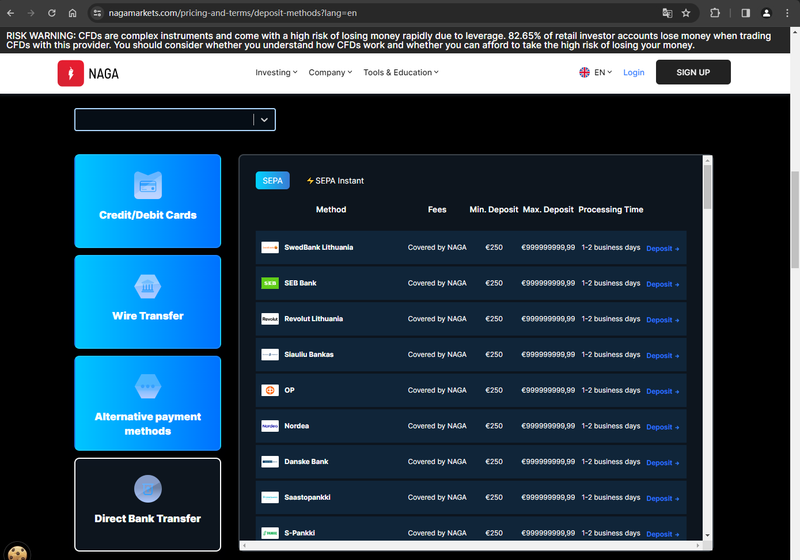
Task: Click the Saastopankki logo
Action: tap(270, 497)
